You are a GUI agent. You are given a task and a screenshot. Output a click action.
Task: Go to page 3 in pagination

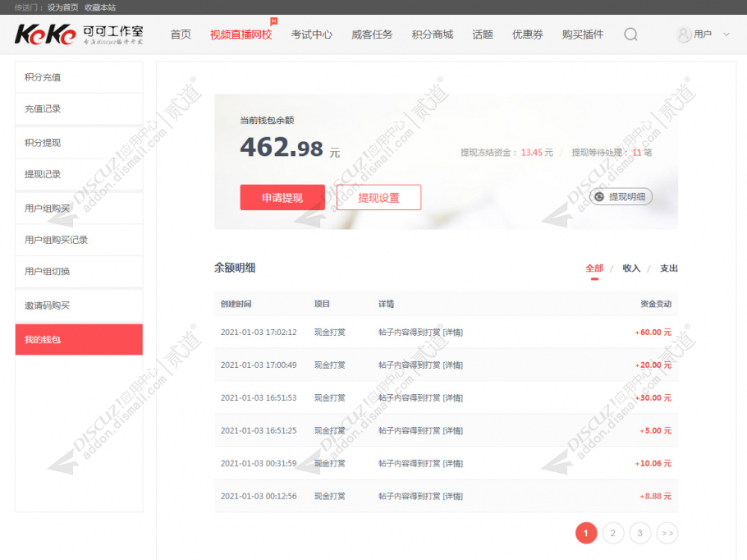point(639,533)
